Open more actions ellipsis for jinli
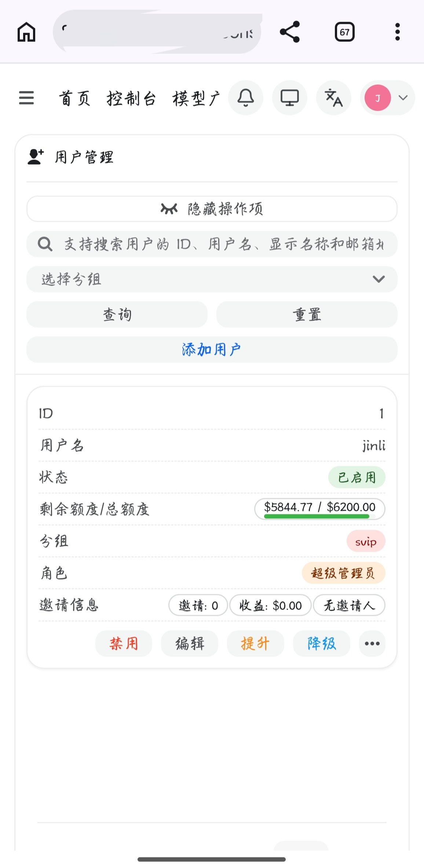This screenshot has height=868, width=424. 372,644
